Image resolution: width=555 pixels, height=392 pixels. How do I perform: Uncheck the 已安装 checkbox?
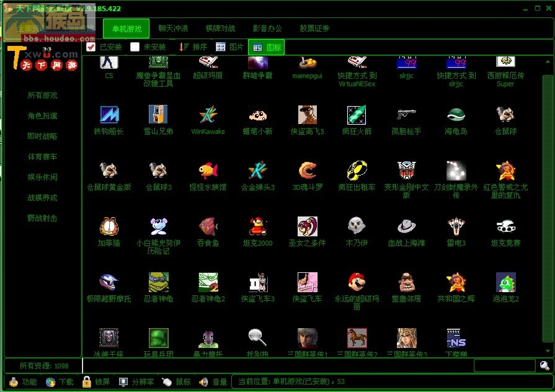(x=91, y=47)
